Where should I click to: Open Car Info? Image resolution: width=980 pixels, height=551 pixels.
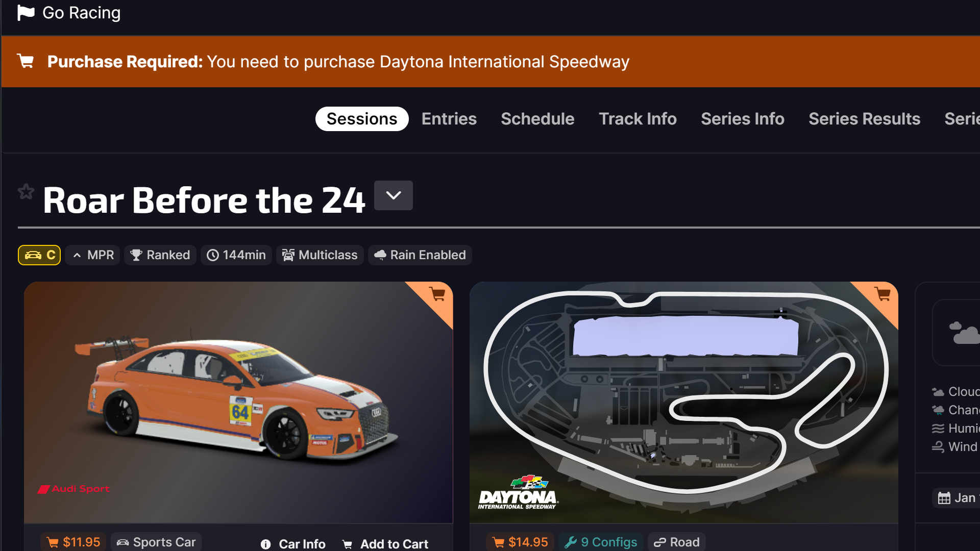[293, 544]
